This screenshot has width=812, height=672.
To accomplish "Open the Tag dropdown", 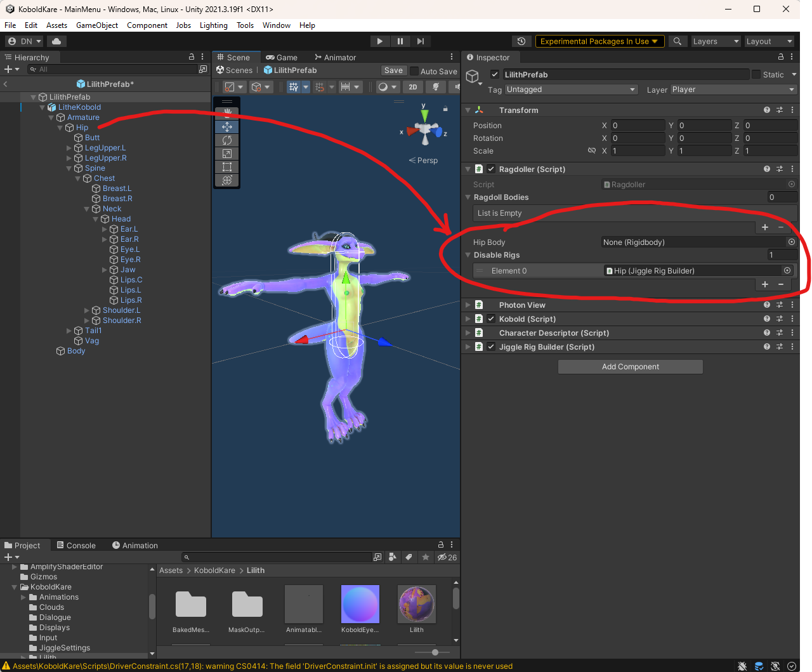I will click(572, 89).
